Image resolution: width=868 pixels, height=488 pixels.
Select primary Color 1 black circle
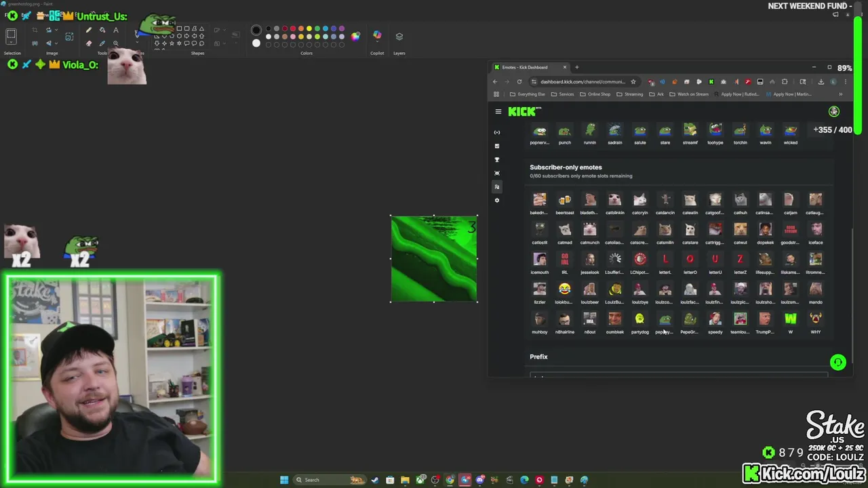[256, 30]
